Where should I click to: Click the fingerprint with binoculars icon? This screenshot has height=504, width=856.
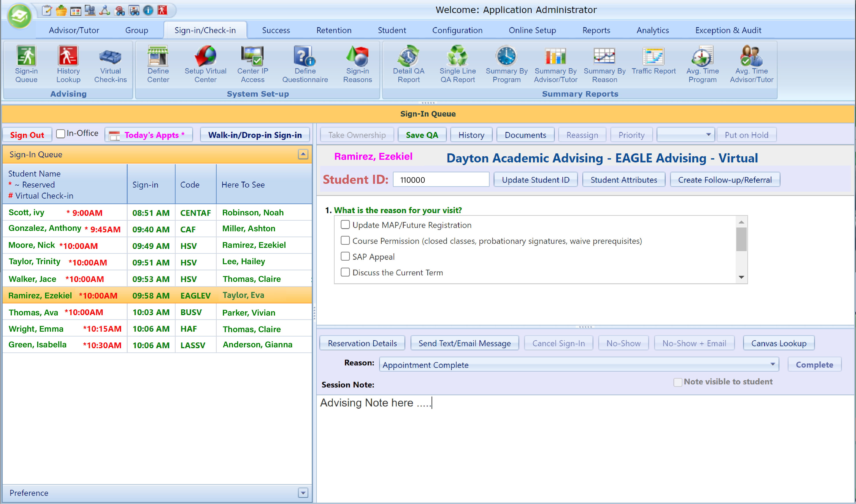120,11
